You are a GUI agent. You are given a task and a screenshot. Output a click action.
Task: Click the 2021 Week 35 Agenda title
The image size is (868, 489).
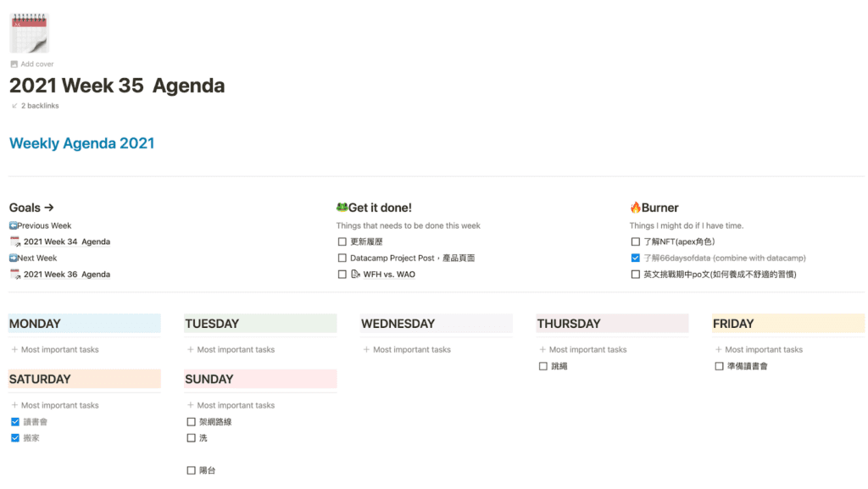pos(117,86)
